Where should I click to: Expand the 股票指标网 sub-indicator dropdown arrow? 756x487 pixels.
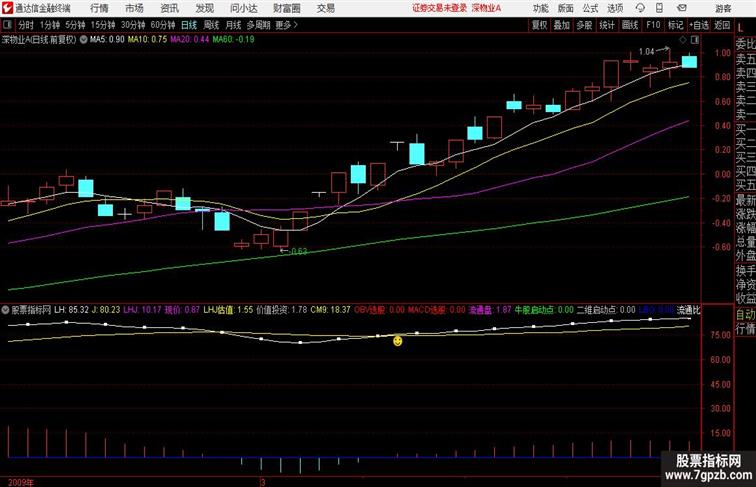pos(5,310)
